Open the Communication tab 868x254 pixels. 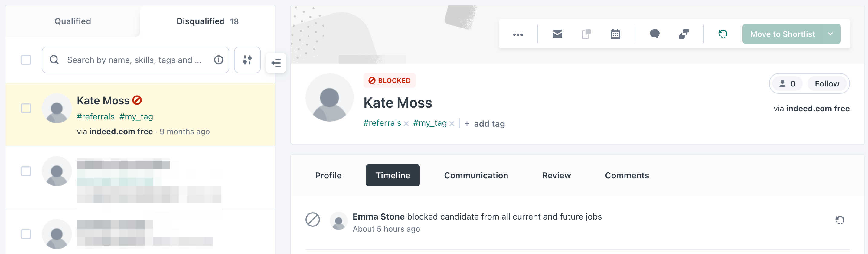point(476,175)
